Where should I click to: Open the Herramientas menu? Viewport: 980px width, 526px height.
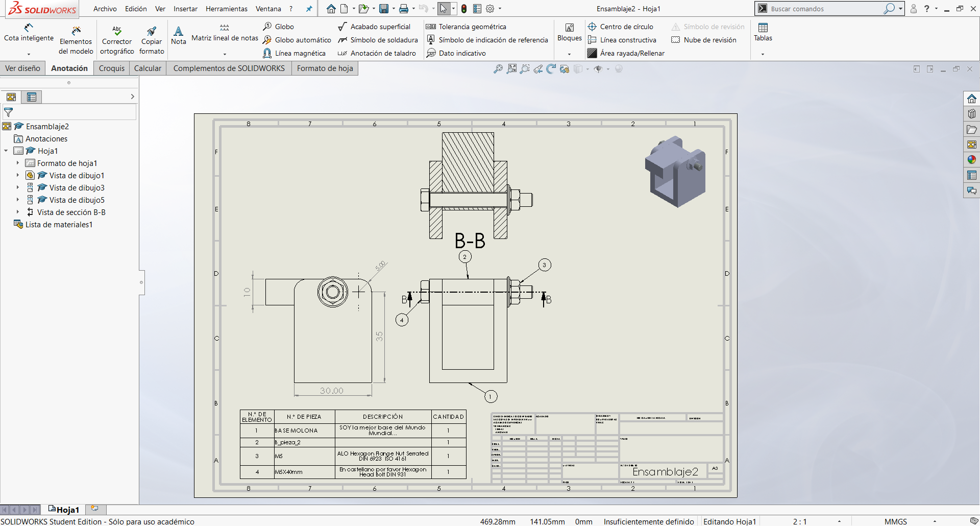(x=226, y=9)
